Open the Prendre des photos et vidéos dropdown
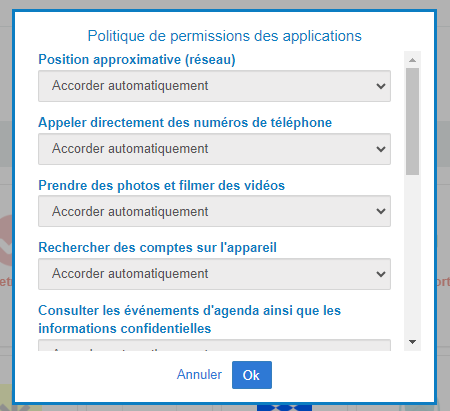The height and width of the screenshot is (411, 450). (x=214, y=211)
